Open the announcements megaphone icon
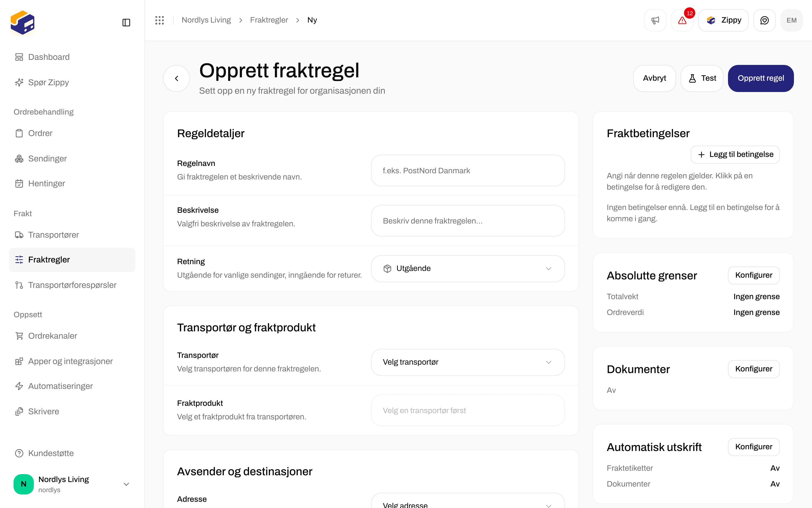812x508 pixels. (655, 20)
